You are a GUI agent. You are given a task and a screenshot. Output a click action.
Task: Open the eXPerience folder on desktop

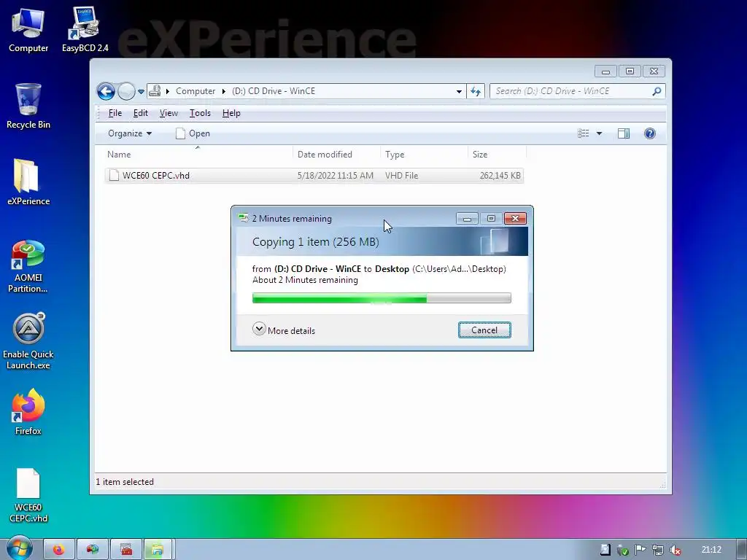pyautogui.click(x=28, y=182)
